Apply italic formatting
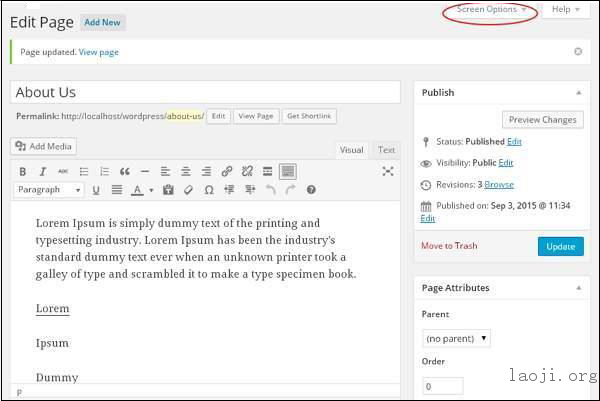600x401 pixels. [x=43, y=172]
